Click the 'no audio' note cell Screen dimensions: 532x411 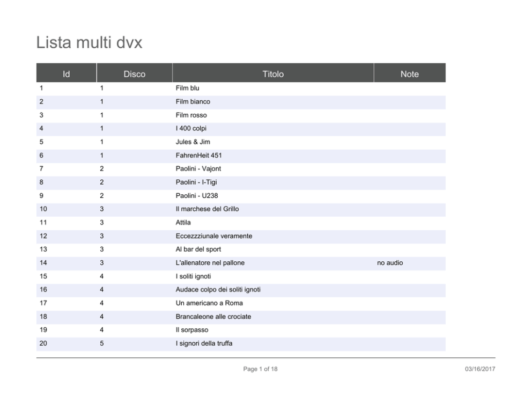[390, 263]
